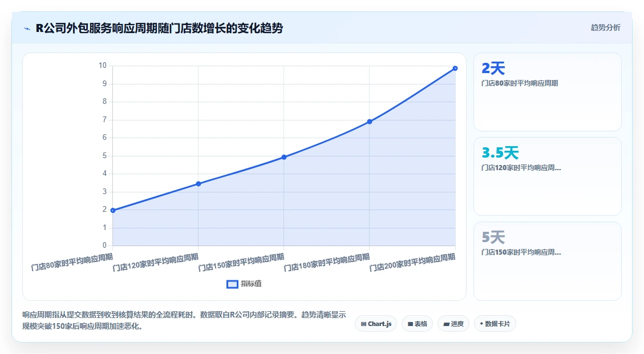Select the Chart.js tag button
644x354 pixels.
(376, 324)
